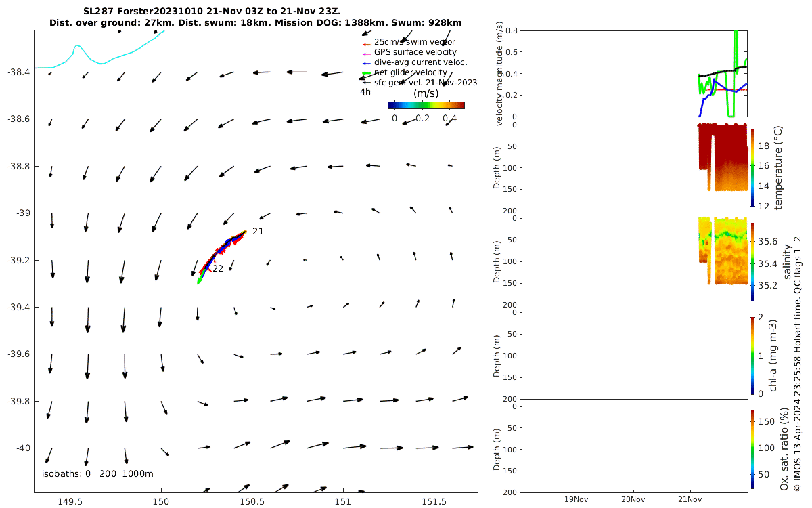
Task: Click the 'salinity' colorbar label
Action: (786, 261)
